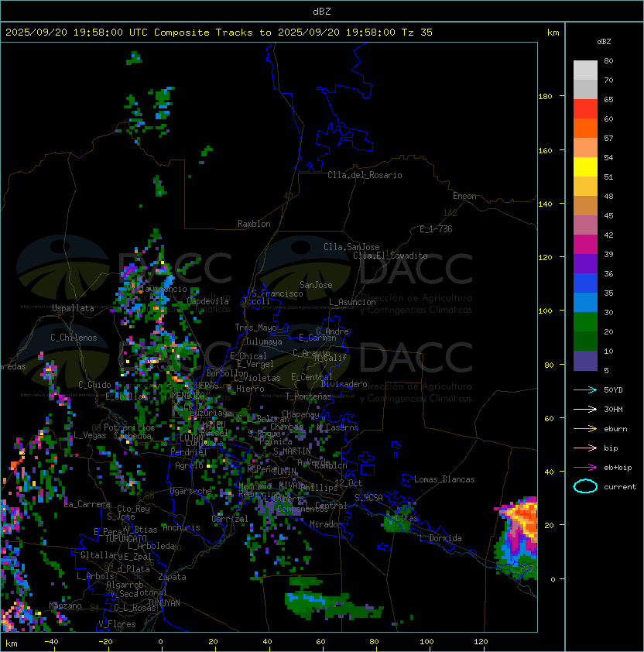Screen dimensions: 644x652
Task: Click the Composite Tracks timestamp header line
Action: (x=219, y=33)
